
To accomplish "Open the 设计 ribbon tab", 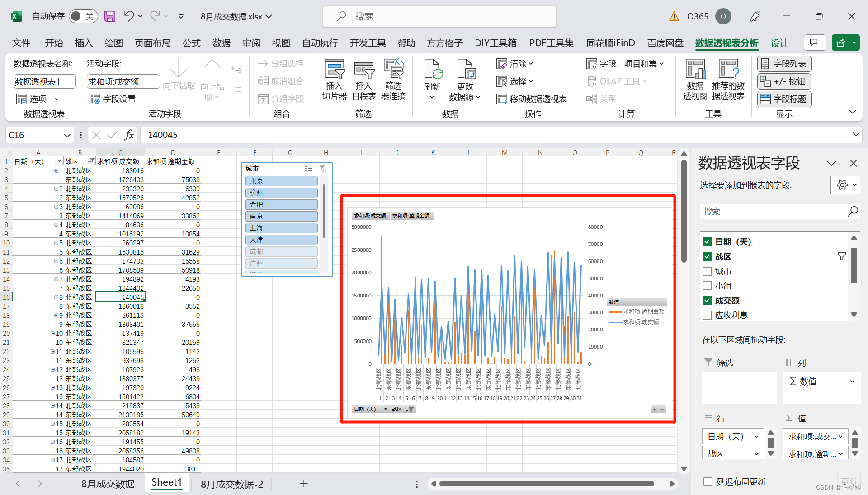I will pyautogui.click(x=780, y=43).
